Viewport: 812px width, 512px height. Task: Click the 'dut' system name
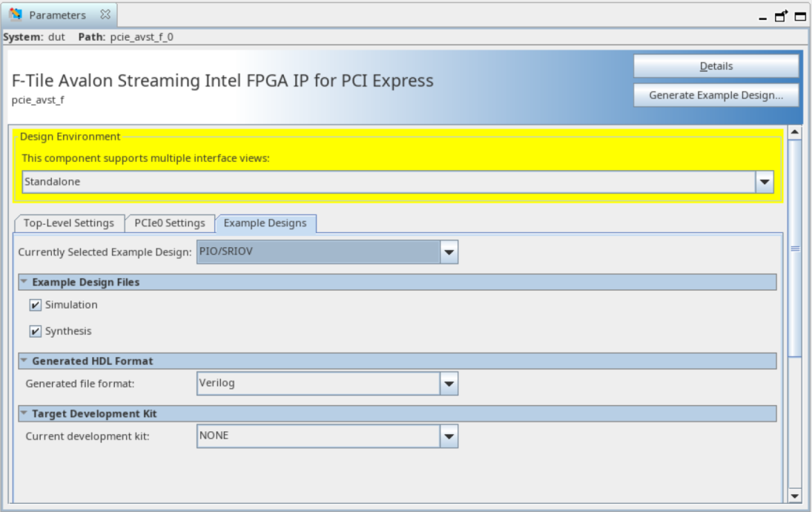click(56, 37)
